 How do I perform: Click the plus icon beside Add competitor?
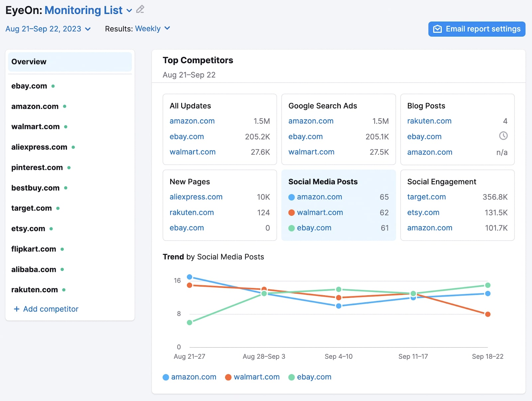point(16,309)
